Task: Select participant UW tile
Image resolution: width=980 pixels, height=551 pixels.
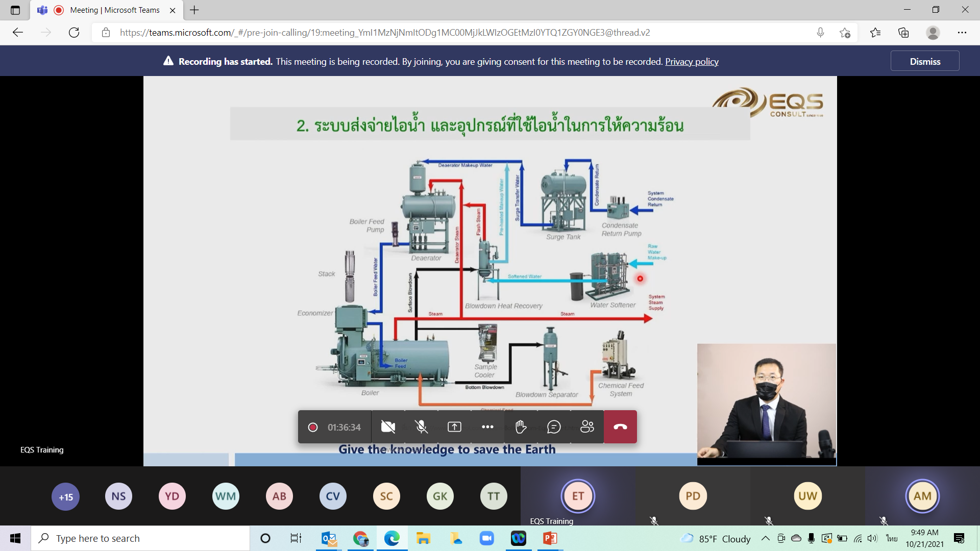Action: (x=807, y=496)
